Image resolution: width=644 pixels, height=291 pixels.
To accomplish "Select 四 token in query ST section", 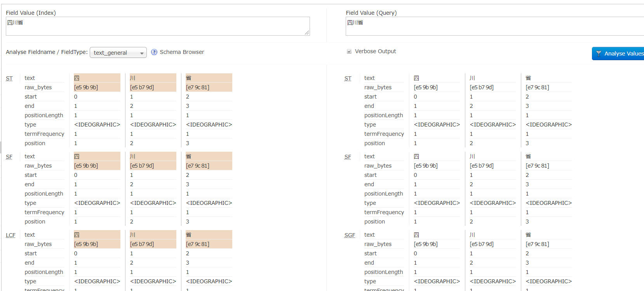I will pos(416,78).
